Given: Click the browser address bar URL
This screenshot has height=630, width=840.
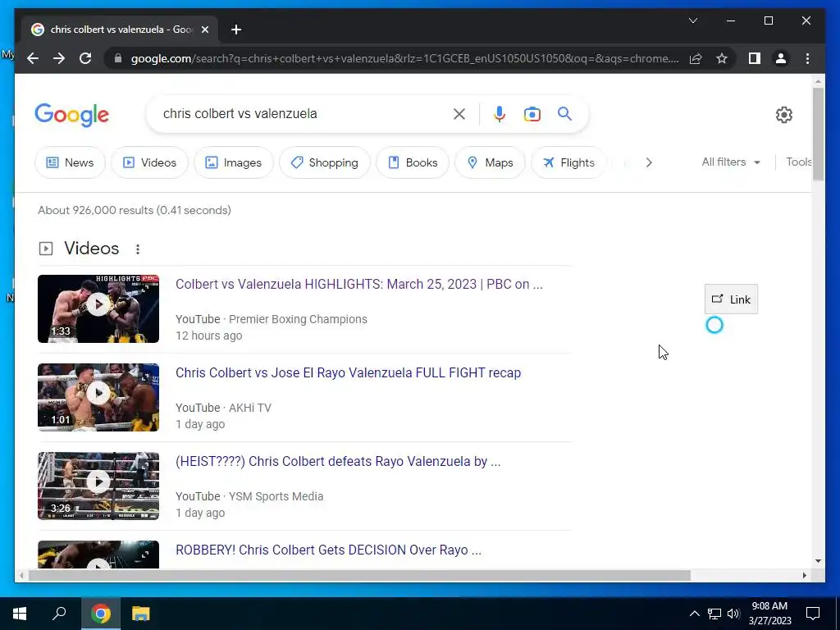Looking at the screenshot, I should [404, 58].
